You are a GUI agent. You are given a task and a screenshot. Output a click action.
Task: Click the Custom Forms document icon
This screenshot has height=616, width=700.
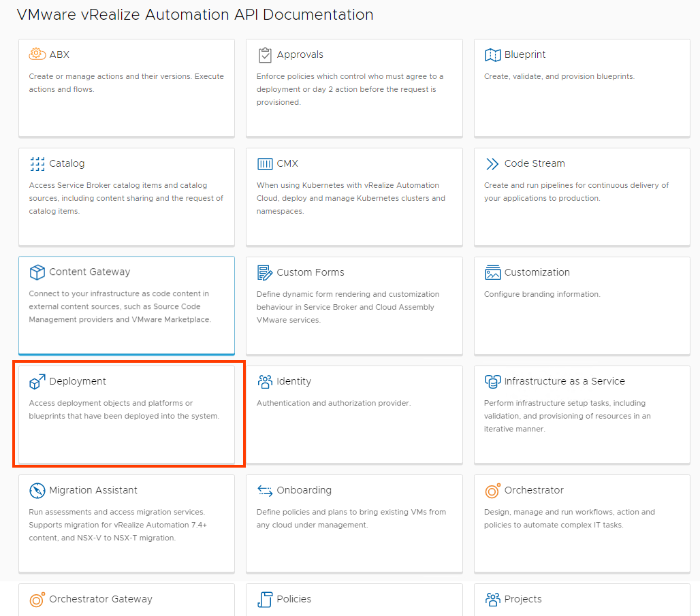[265, 272]
